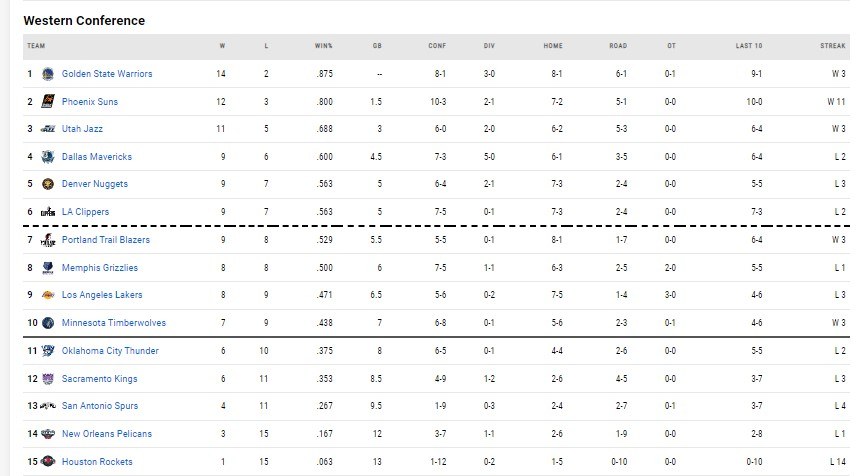Click the Golden State Warriors logo icon
This screenshot has height=476, width=857.
(48, 74)
